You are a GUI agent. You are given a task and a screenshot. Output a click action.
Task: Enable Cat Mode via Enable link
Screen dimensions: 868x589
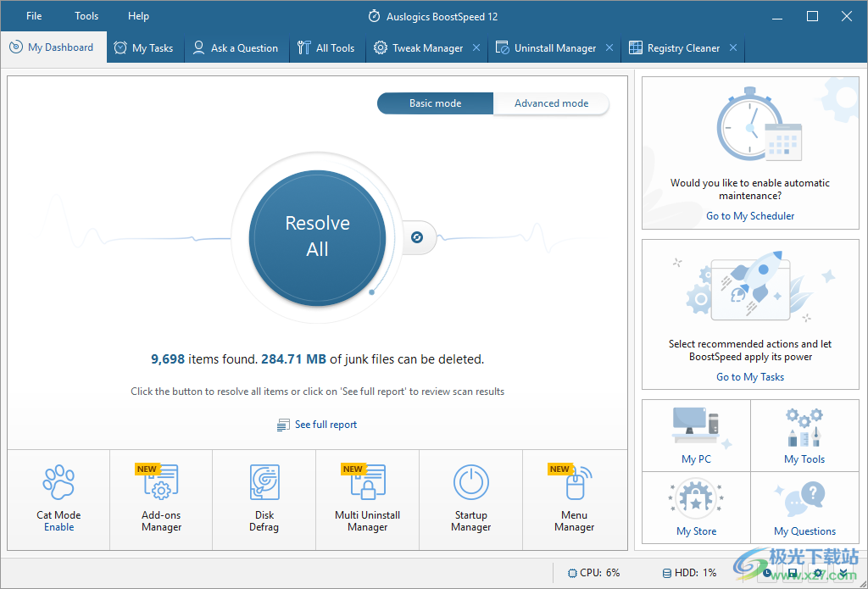coord(58,527)
